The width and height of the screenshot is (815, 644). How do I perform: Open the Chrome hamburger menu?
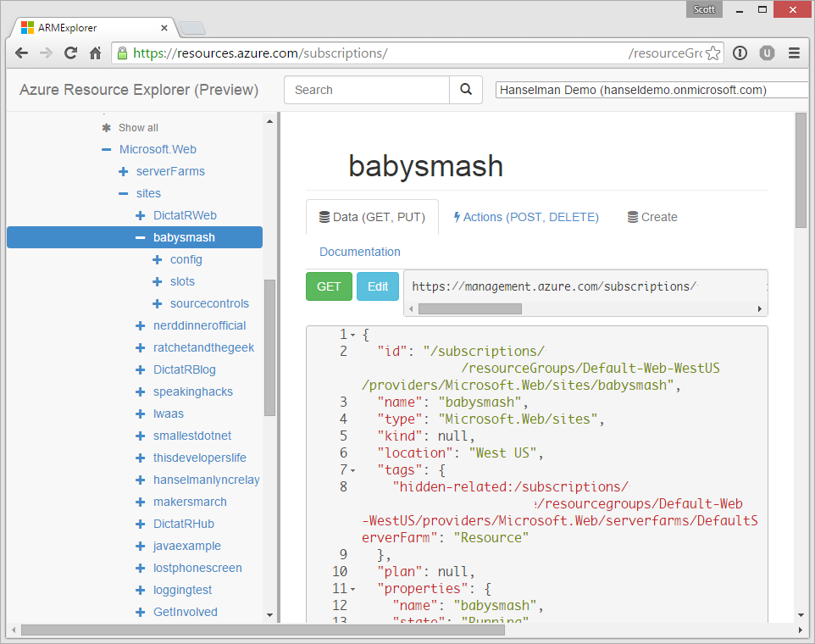click(794, 53)
